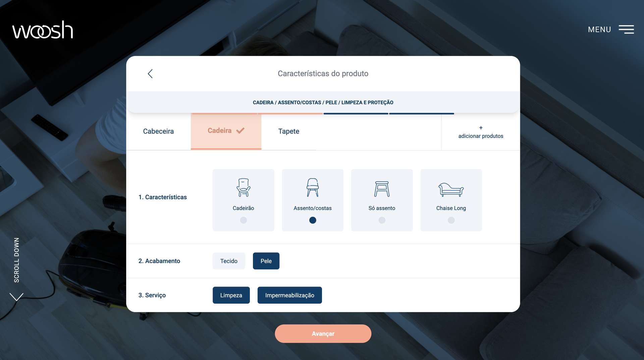This screenshot has width=644, height=360.
Task: Click the Só assento label
Action: coord(382,208)
